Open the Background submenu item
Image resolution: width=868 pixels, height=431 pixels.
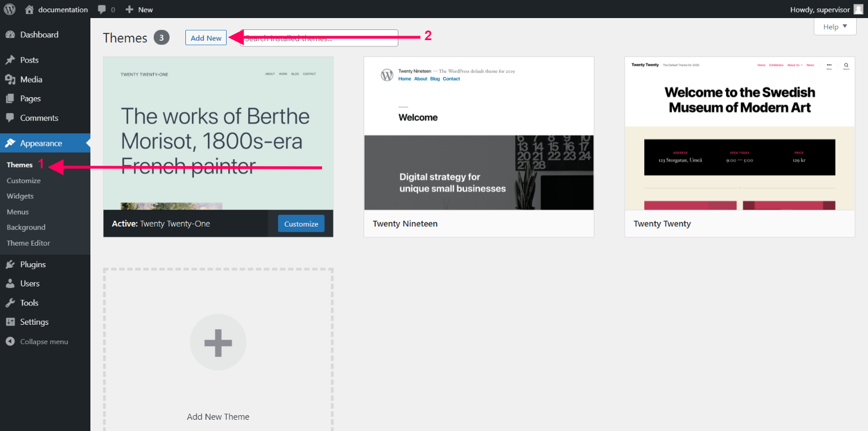[x=26, y=227]
